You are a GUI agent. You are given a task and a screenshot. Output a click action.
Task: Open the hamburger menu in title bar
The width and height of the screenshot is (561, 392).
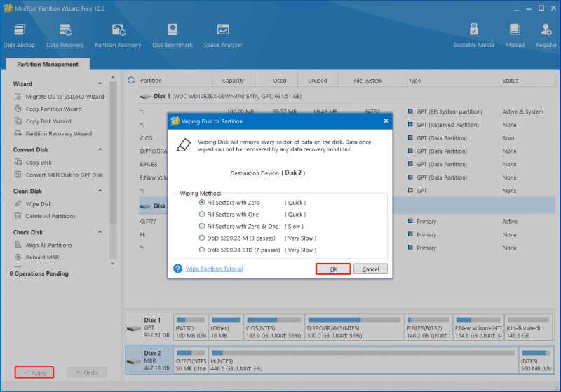click(516, 8)
